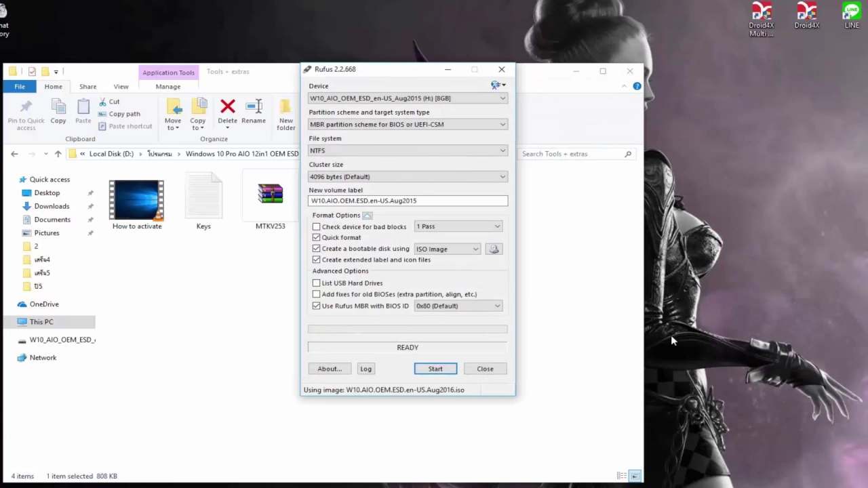Enable Check device for bad blocks
868x488 pixels.
[316, 226]
